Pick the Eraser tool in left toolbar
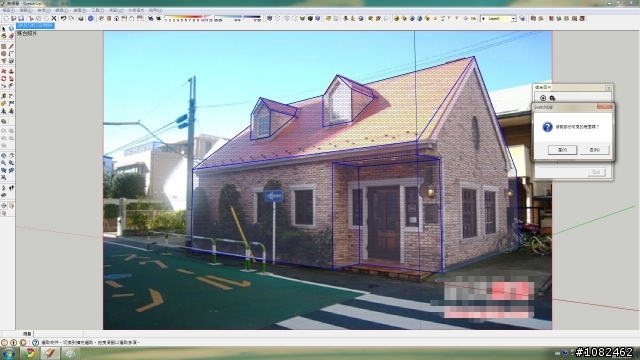 11,36
